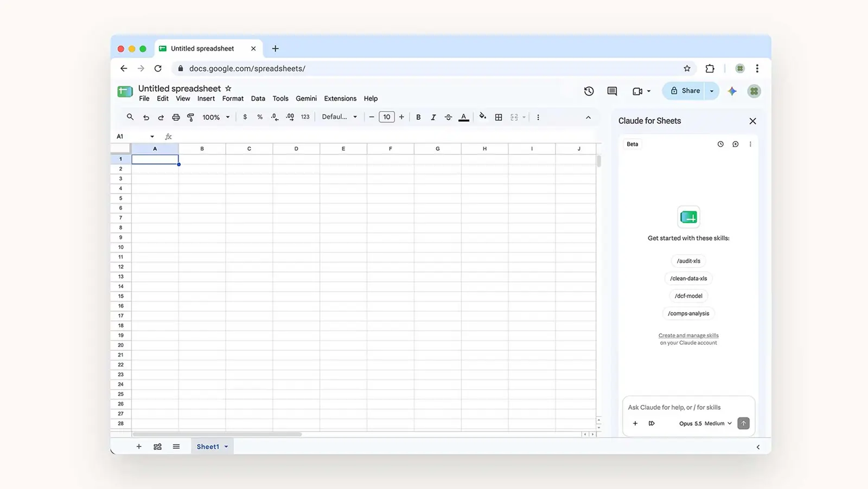868x489 pixels.
Task: Click the Gemini sparkle icon
Action: [732, 91]
